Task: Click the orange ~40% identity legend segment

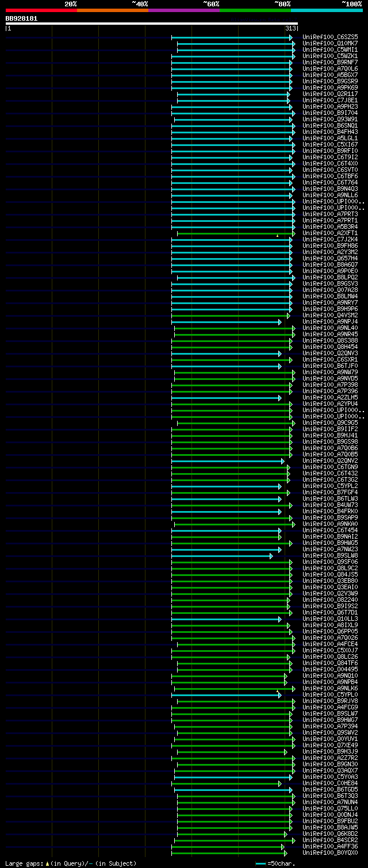Action: tap(113, 10)
